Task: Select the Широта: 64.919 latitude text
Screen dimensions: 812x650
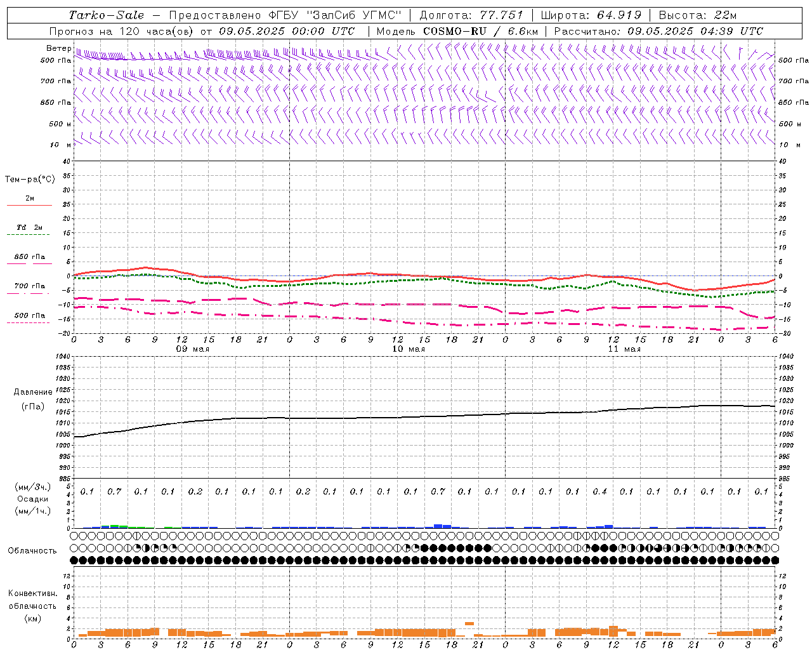Action: point(591,15)
